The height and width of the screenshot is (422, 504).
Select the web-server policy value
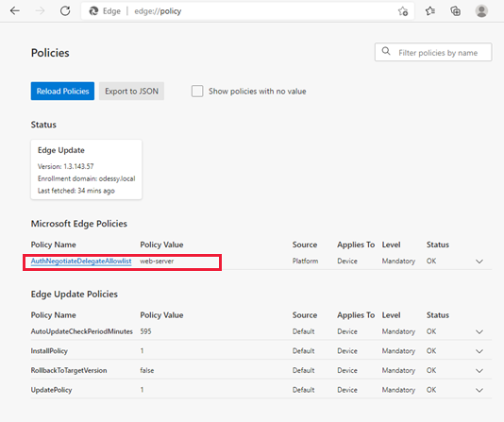pos(157,261)
